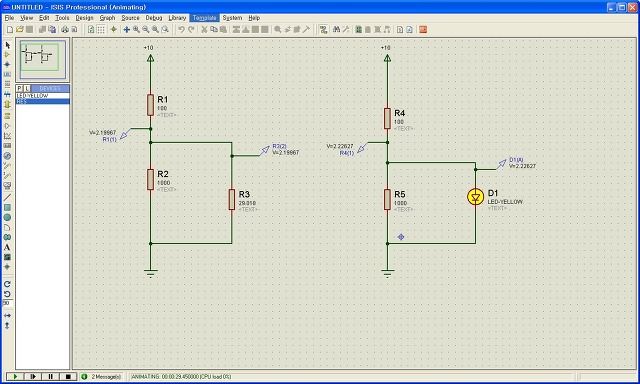The height and width of the screenshot is (384, 640).
Task: Click the Redraw display icon
Action: [x=91, y=29]
